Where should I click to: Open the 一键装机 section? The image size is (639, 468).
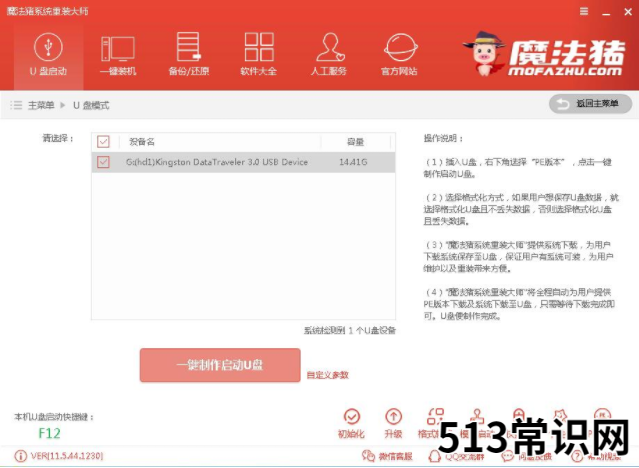[x=118, y=56]
